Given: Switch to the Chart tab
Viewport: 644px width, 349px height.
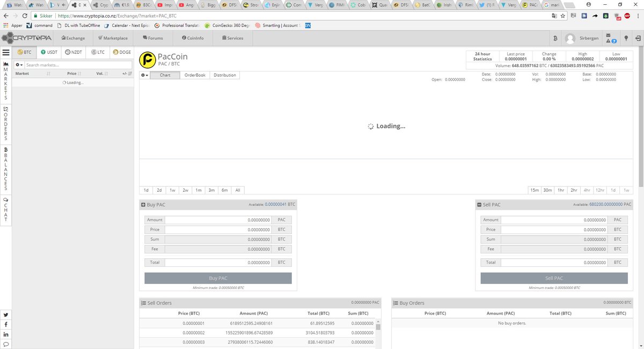Looking at the screenshot, I should [165, 75].
